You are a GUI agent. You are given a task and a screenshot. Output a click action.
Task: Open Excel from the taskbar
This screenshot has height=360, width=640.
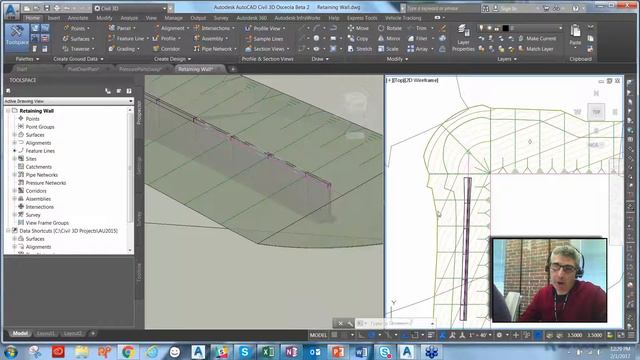click(268, 352)
